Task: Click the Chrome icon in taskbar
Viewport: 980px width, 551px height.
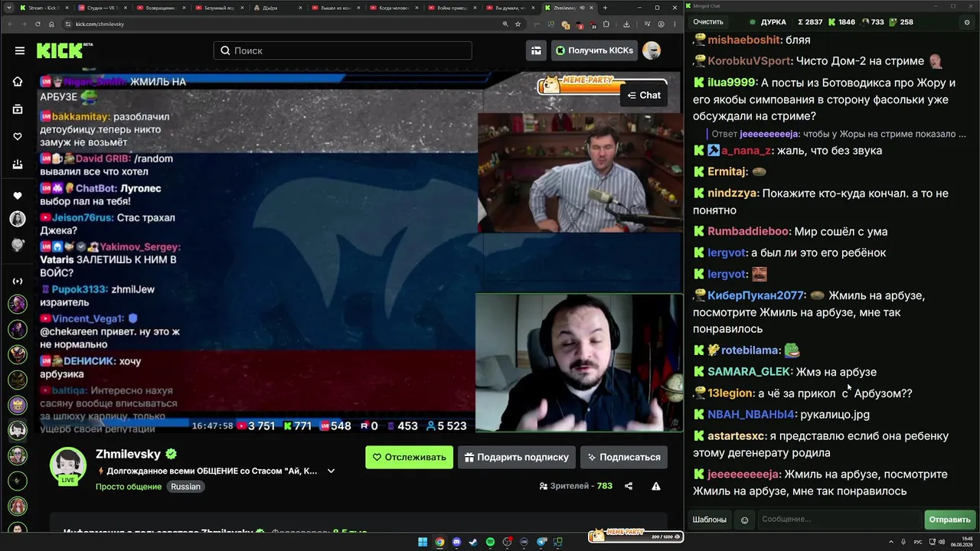Action: (439, 542)
